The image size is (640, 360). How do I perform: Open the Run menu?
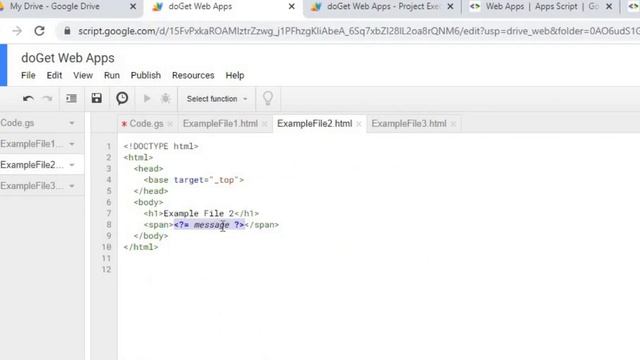[x=112, y=76]
